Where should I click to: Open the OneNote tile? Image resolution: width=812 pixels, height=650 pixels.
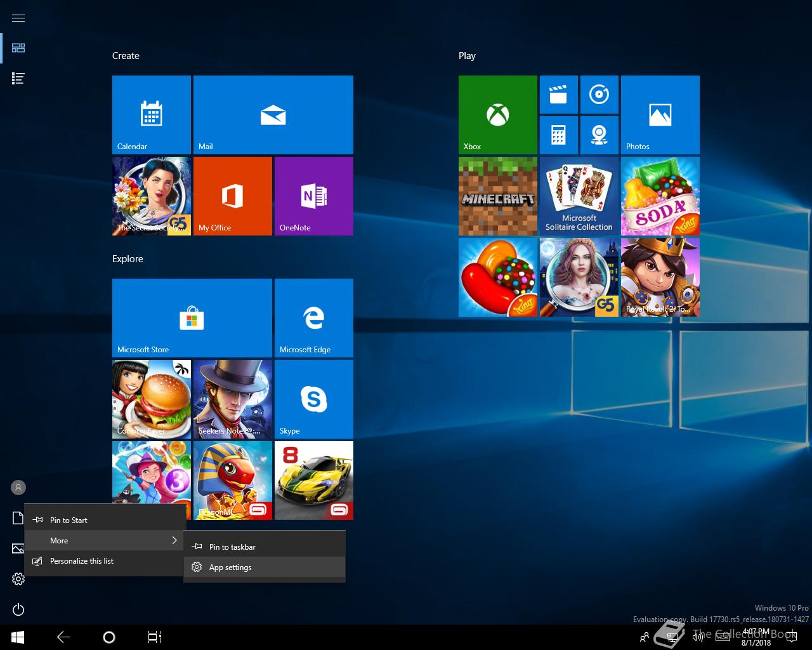click(314, 196)
